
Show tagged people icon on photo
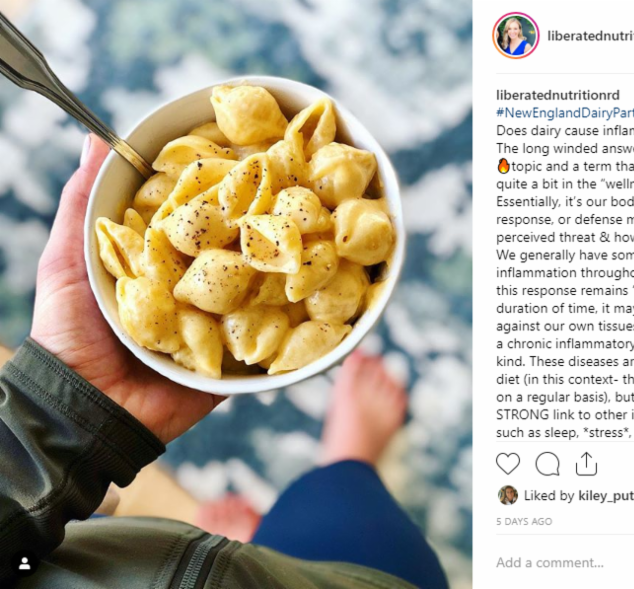tap(25, 564)
